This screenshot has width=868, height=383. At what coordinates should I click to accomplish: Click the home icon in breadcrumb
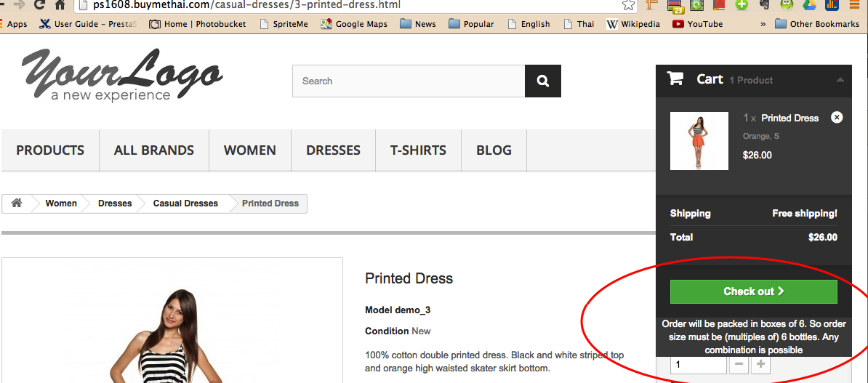[17, 203]
